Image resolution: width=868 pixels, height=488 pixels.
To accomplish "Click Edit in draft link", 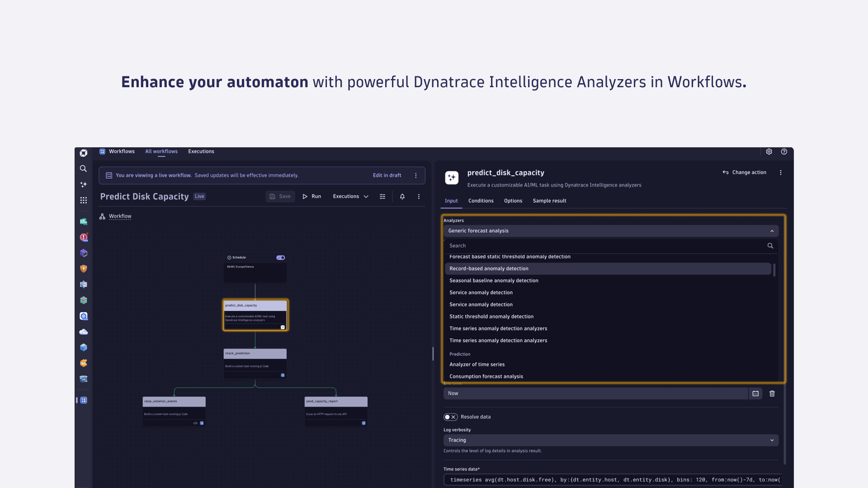I will point(387,176).
